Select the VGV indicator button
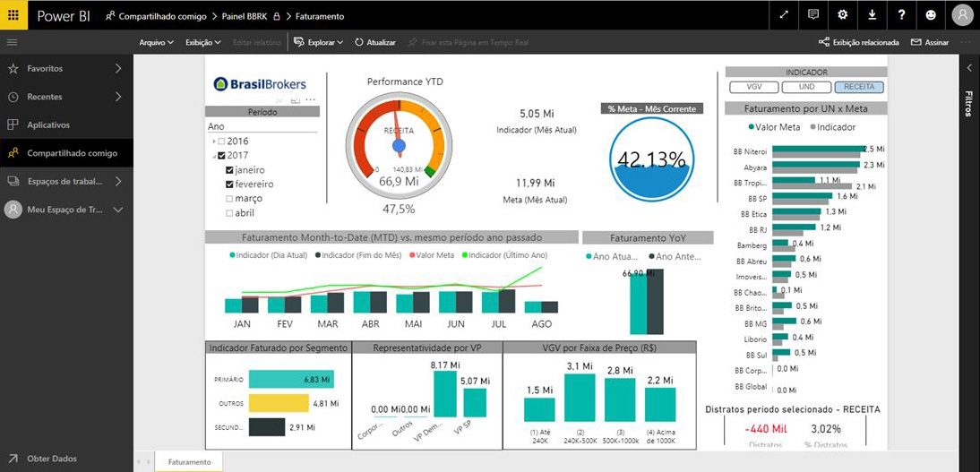The width and height of the screenshot is (980, 472). coord(753,88)
